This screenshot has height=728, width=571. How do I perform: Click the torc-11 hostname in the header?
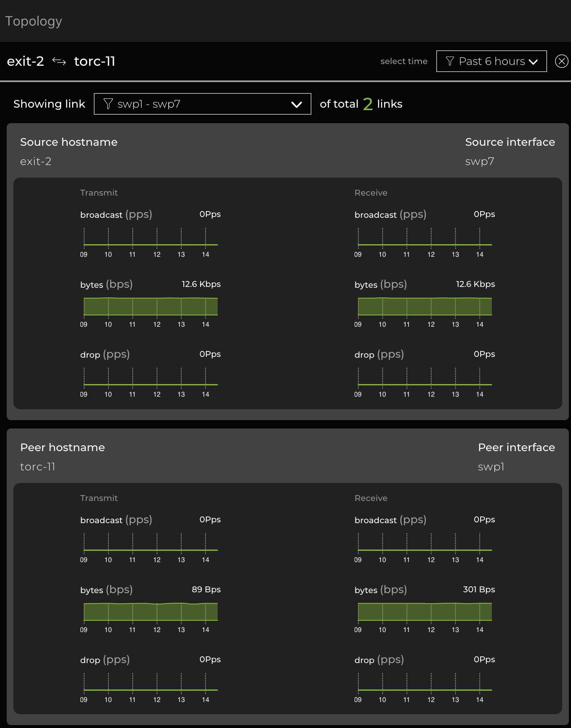(95, 62)
